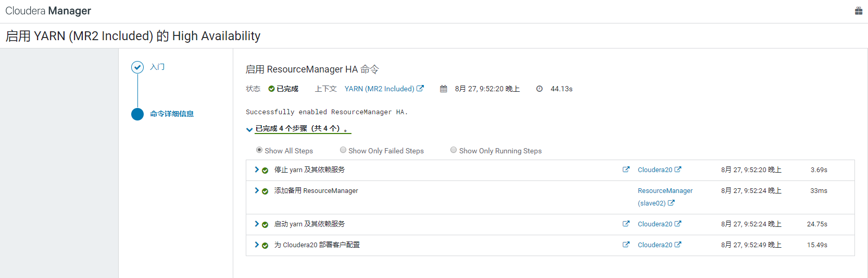
Task: Click the 8月 27, 9:52:49 晚上 timestamp
Action: point(751,245)
